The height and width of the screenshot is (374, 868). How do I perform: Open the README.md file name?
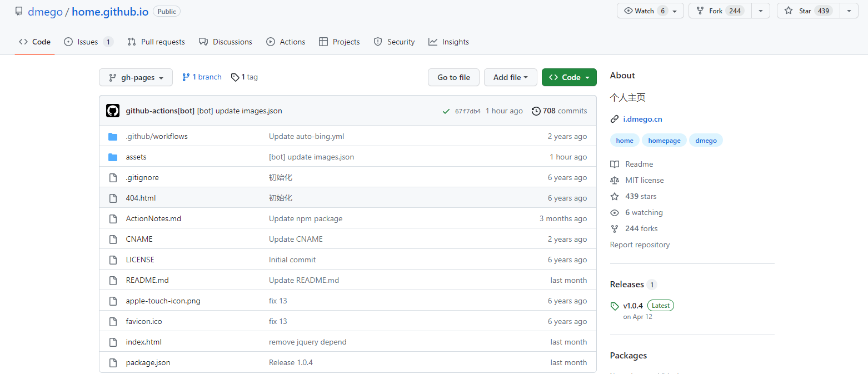(147, 281)
